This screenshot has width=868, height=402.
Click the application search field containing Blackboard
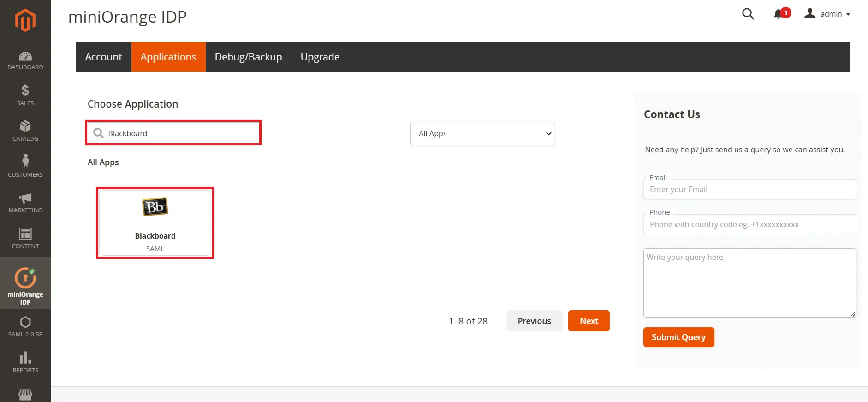click(173, 133)
